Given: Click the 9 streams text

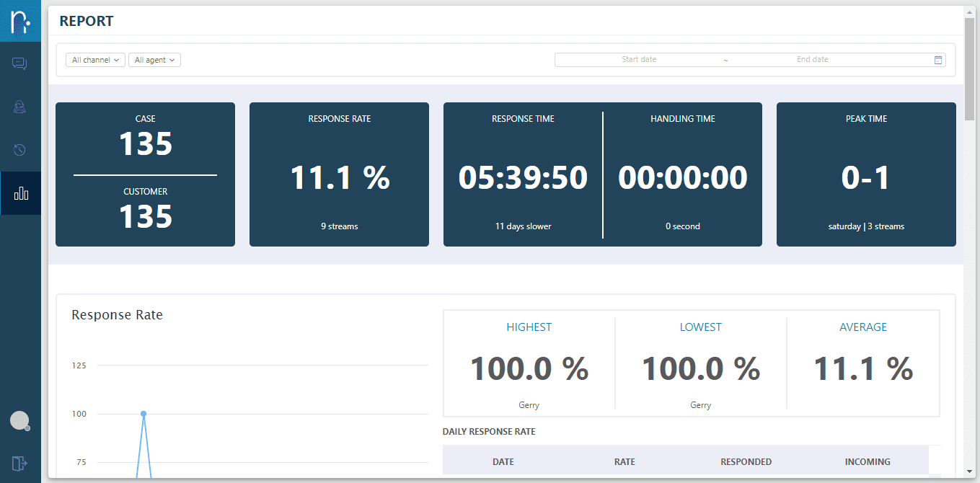Looking at the screenshot, I should [x=340, y=226].
